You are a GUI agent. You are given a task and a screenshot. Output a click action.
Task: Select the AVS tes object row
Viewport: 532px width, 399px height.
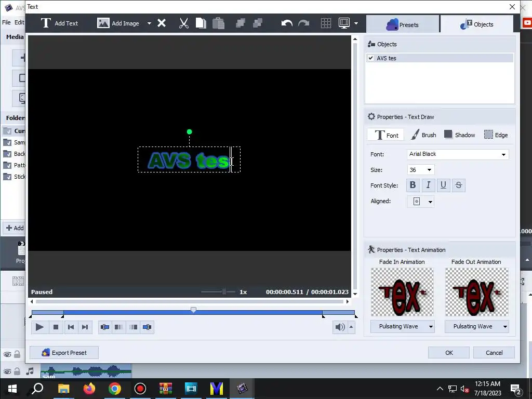[440, 58]
